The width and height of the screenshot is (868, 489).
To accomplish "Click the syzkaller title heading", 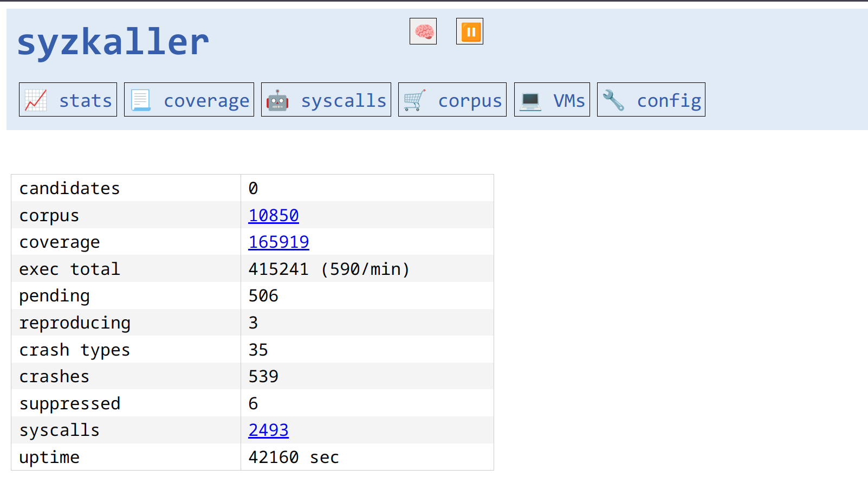I will coord(113,42).
